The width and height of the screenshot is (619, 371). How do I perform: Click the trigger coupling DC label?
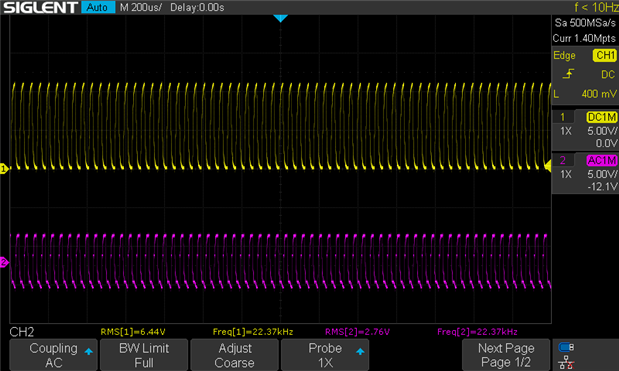[x=608, y=74]
